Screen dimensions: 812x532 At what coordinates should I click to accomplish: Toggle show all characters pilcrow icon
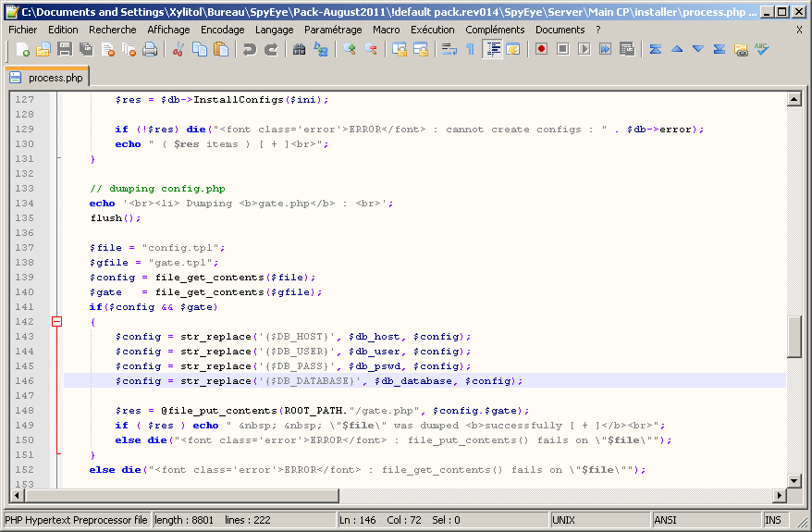470,50
